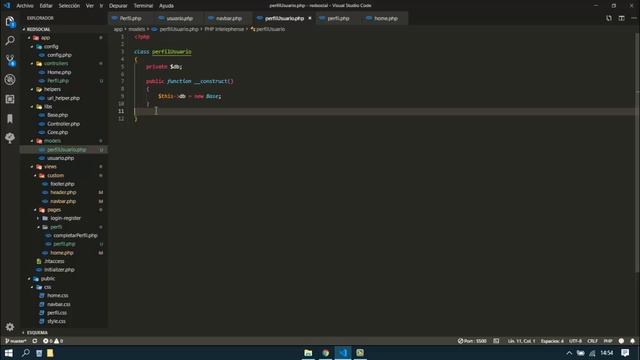640x360 pixels.
Task: Collapse the helpers folder
Action: (52, 89)
